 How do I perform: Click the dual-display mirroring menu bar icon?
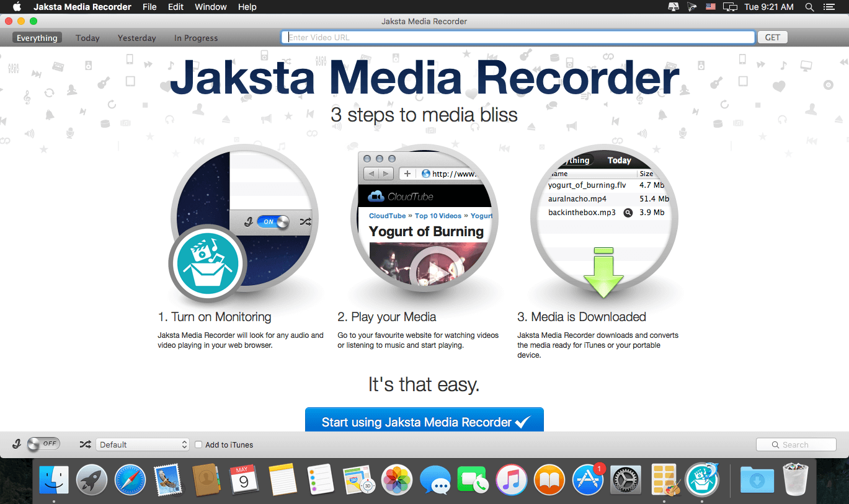click(730, 7)
